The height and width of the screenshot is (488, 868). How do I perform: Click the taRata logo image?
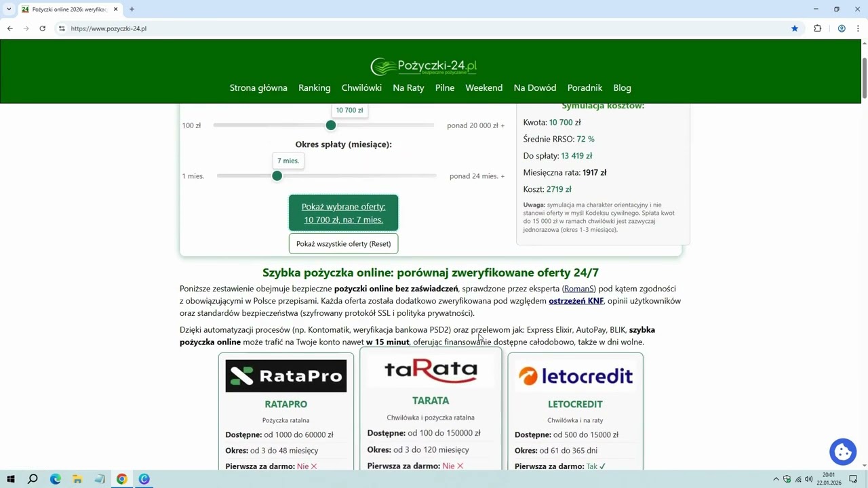431,370
